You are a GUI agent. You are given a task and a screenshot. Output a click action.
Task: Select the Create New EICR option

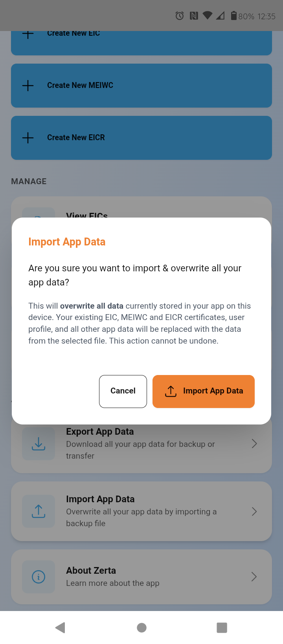[141, 137]
